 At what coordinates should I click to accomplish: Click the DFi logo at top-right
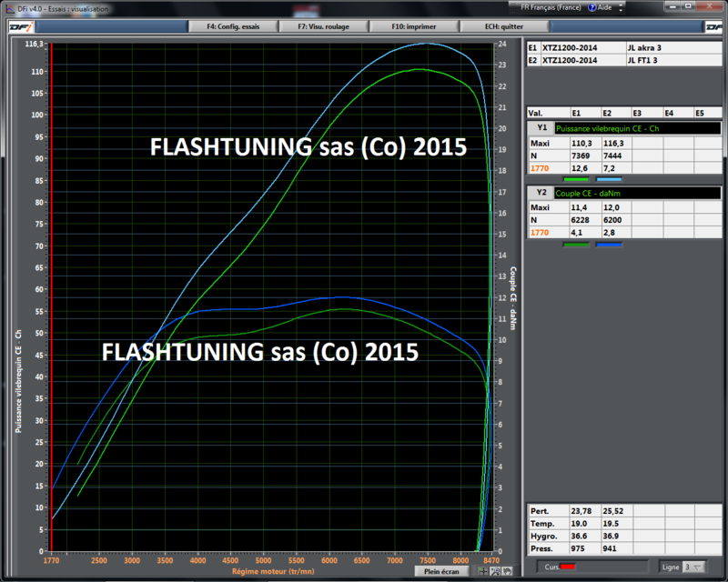pos(714,27)
